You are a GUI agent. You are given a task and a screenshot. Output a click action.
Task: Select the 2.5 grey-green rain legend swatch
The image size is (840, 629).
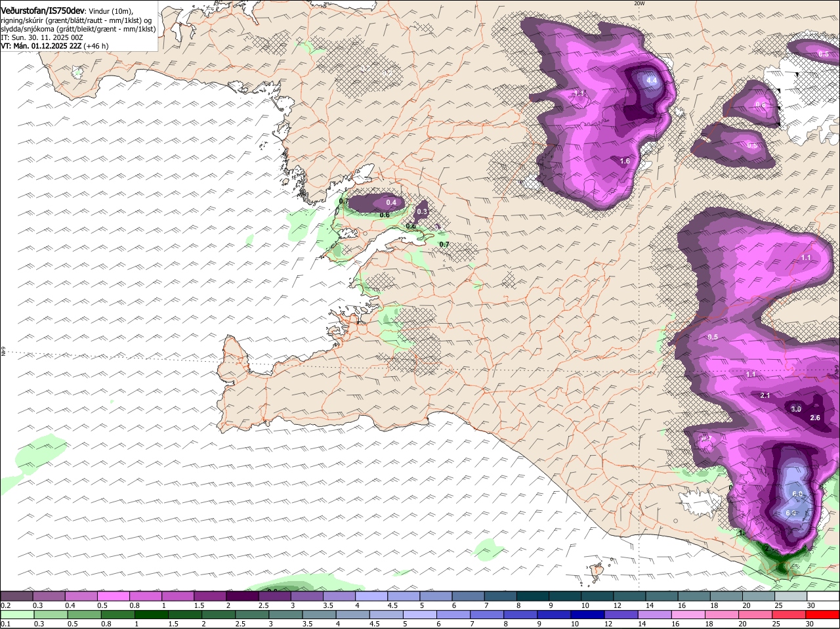click(x=252, y=615)
